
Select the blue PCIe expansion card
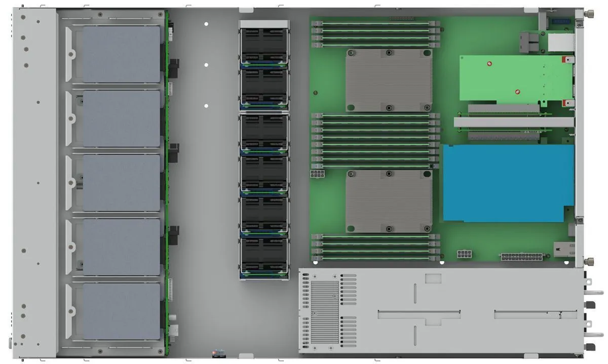click(508, 183)
